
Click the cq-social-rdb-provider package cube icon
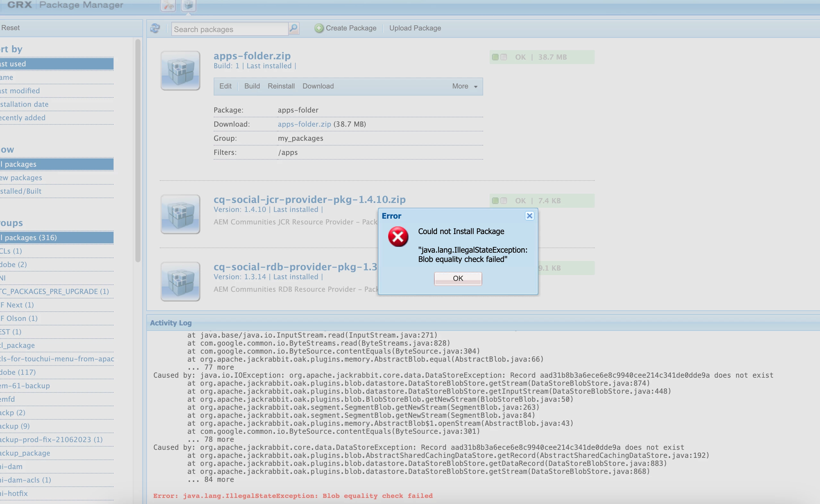tap(180, 282)
